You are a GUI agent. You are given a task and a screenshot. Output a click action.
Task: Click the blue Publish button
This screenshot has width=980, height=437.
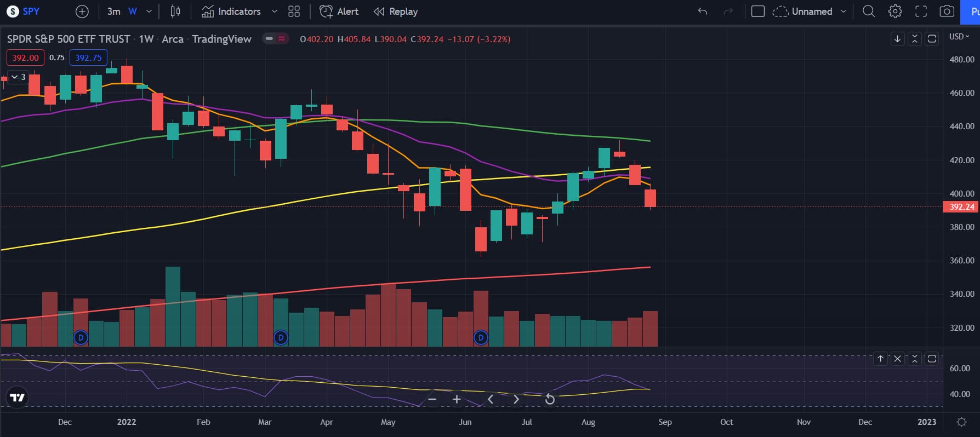[x=971, y=12]
